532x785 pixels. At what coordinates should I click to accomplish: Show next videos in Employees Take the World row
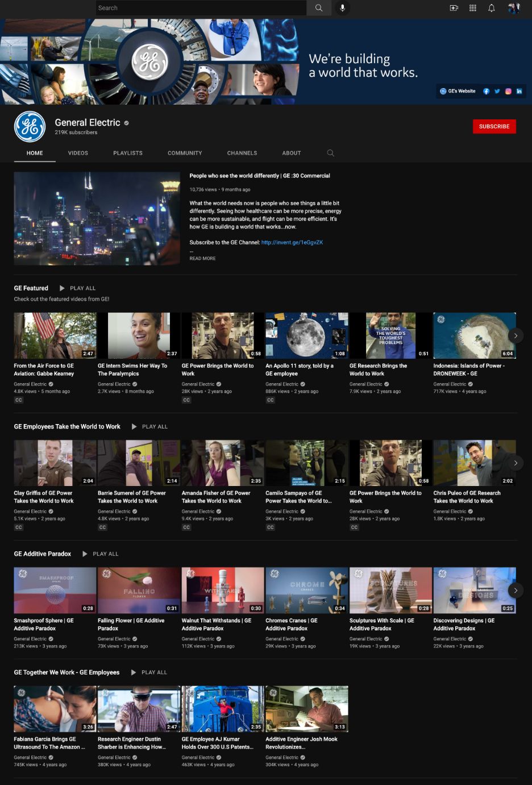516,463
